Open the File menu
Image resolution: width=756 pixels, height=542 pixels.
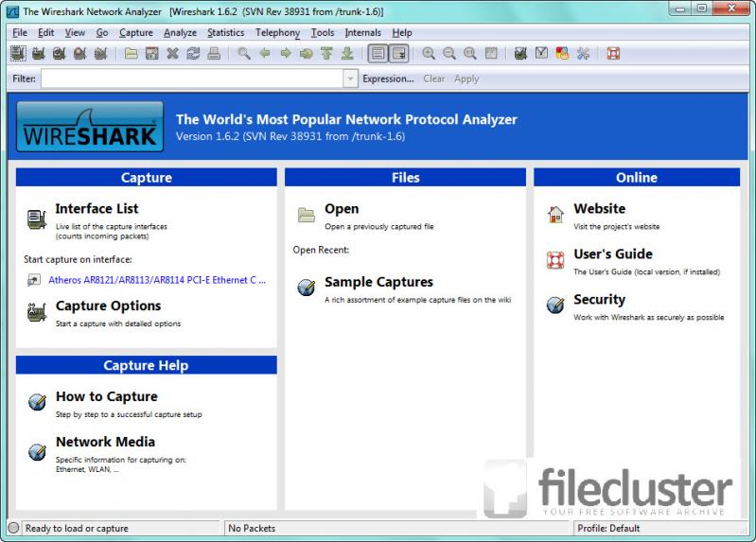coord(20,33)
